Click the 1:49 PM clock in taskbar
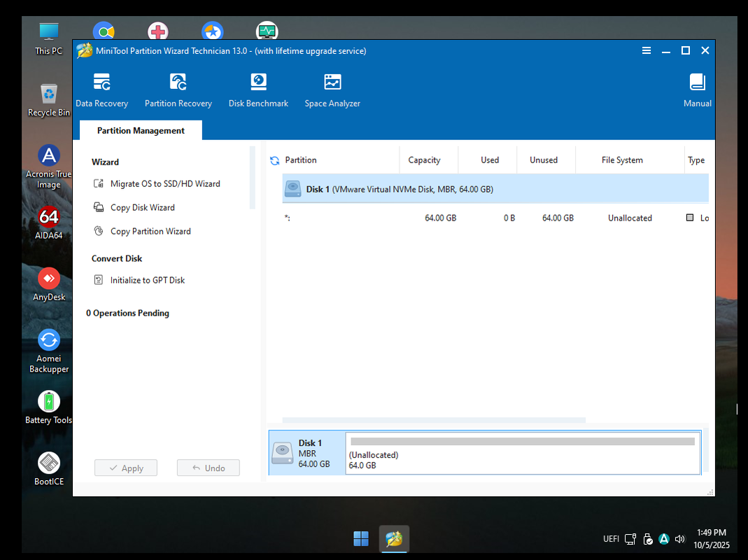Image resolution: width=748 pixels, height=560 pixels. (712, 532)
